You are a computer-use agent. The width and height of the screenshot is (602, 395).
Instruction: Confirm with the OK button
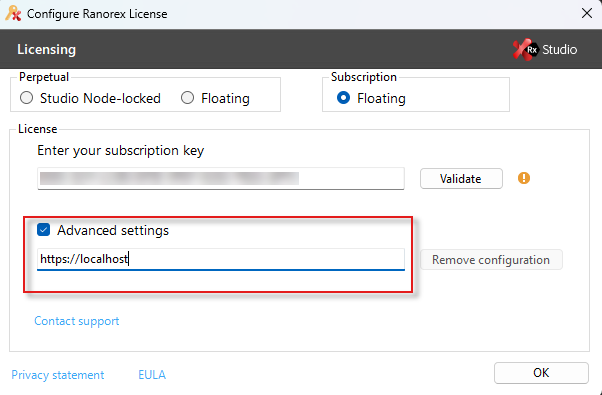click(x=541, y=373)
